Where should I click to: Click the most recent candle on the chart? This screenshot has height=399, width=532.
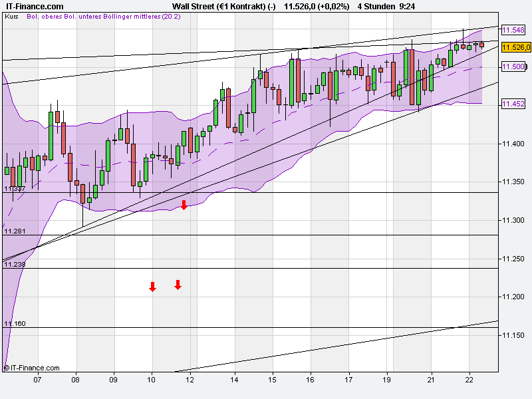point(481,45)
